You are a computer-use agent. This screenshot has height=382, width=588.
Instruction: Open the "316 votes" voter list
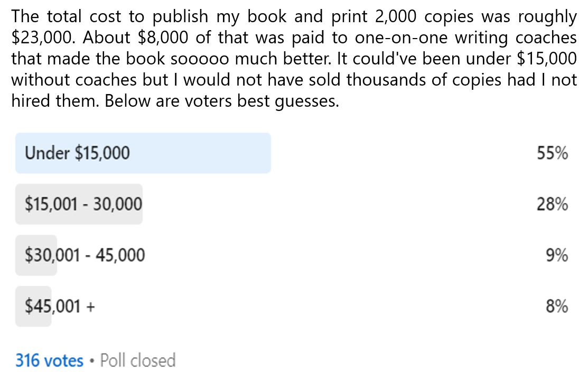click(x=49, y=361)
